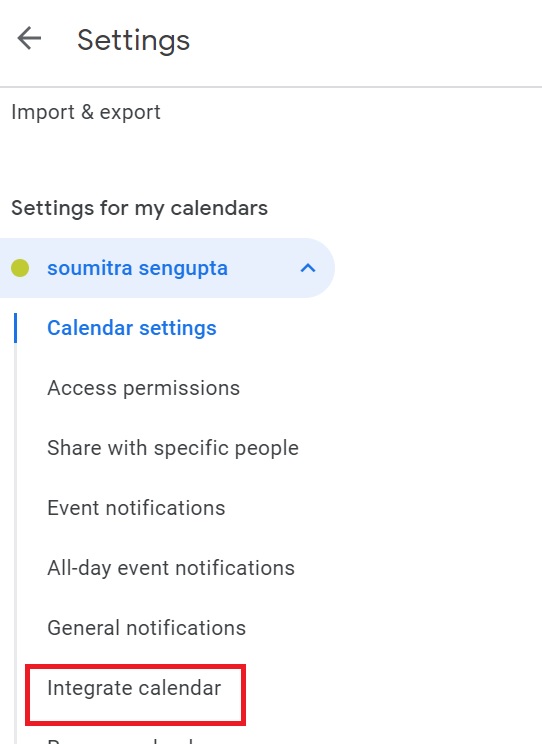Click the blue active marker beside Calendar settings
The width and height of the screenshot is (542, 744).
click(x=16, y=328)
